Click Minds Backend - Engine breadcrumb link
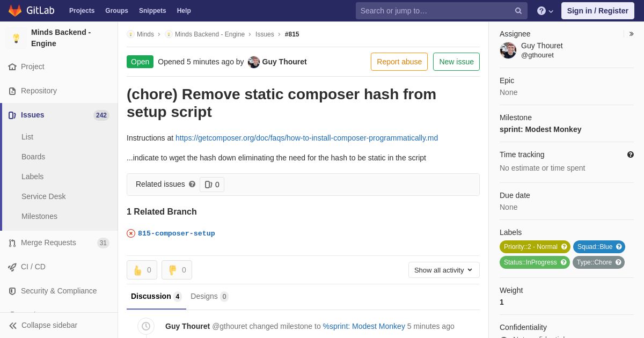Image resolution: width=644 pixels, height=338 pixels. point(210,34)
